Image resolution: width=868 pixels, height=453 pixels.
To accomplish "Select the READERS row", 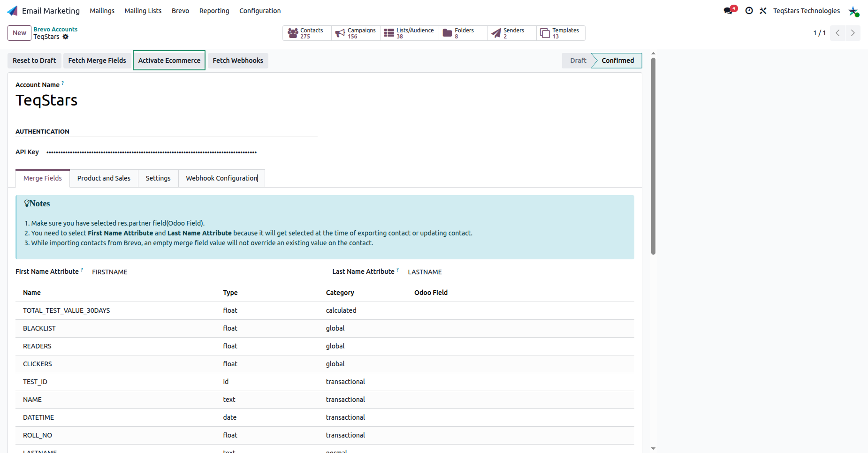I will pos(325,346).
